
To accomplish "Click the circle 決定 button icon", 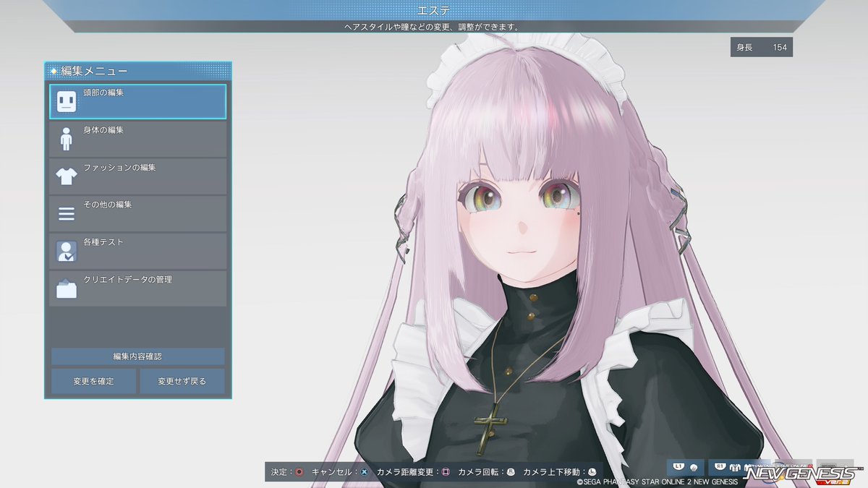I will [299, 472].
